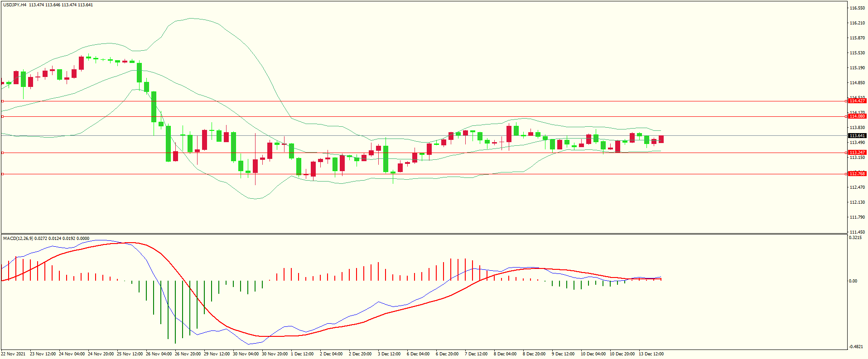Click 116.550 on the price scale
Screen dimensions: 868x359
click(857, 8)
